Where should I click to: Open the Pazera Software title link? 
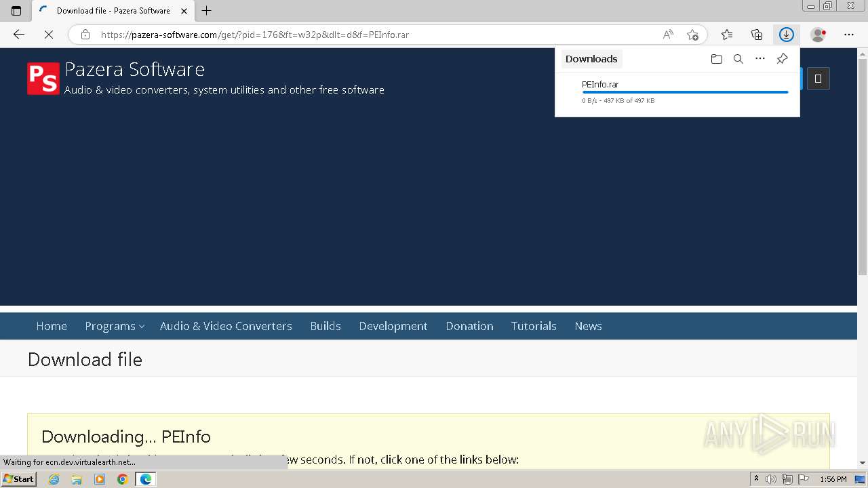point(134,70)
